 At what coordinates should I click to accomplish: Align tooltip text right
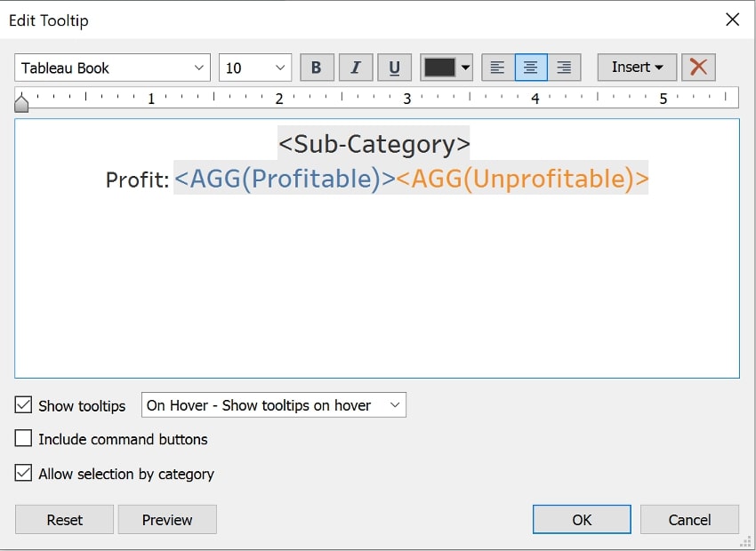pyautogui.click(x=564, y=68)
